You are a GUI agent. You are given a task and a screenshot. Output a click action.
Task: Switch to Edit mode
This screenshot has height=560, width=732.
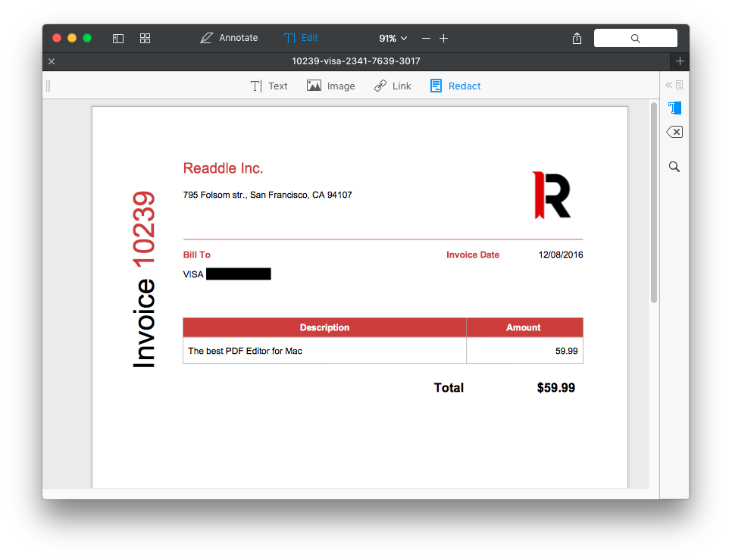click(301, 38)
